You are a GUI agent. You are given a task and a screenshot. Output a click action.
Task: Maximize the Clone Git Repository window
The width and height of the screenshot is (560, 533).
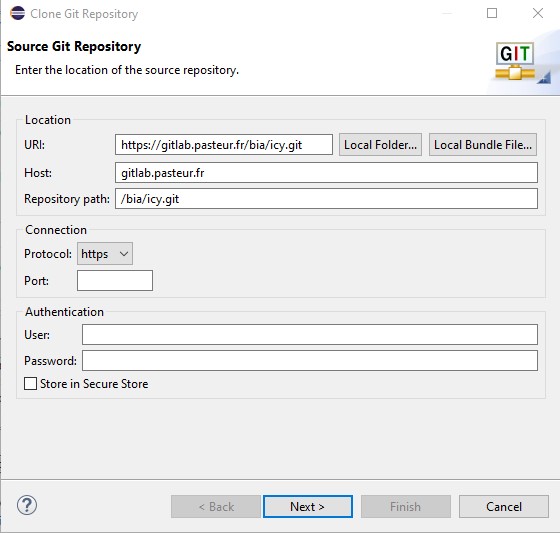[x=492, y=13]
